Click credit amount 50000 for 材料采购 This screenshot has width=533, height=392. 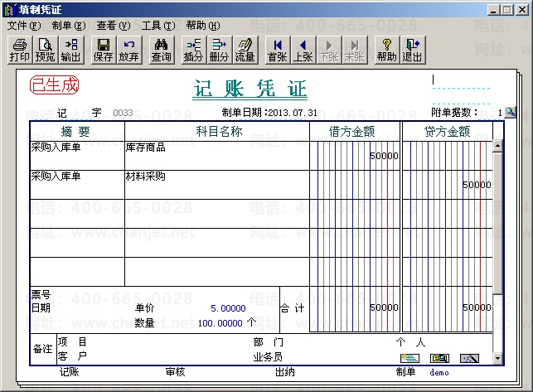click(x=477, y=185)
